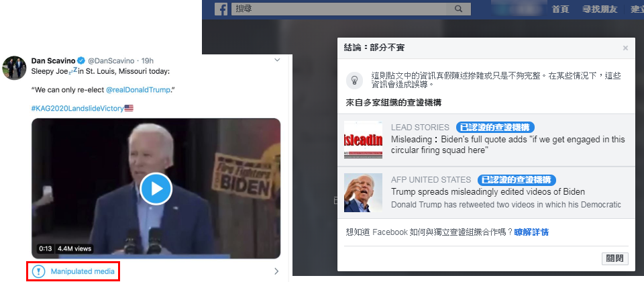Image resolution: width=644 pixels, height=282 pixels.
Task: Open the 瞭解詳情 learn more link
Action: pyautogui.click(x=531, y=232)
